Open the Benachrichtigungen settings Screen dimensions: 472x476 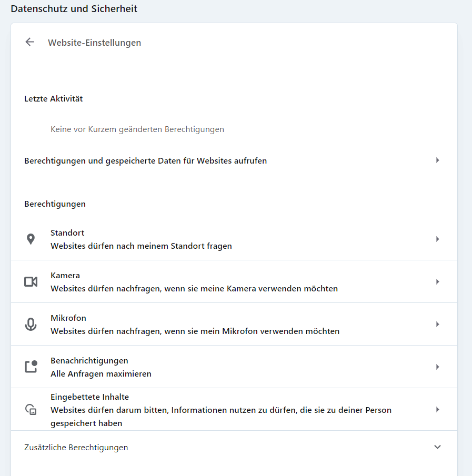234,367
